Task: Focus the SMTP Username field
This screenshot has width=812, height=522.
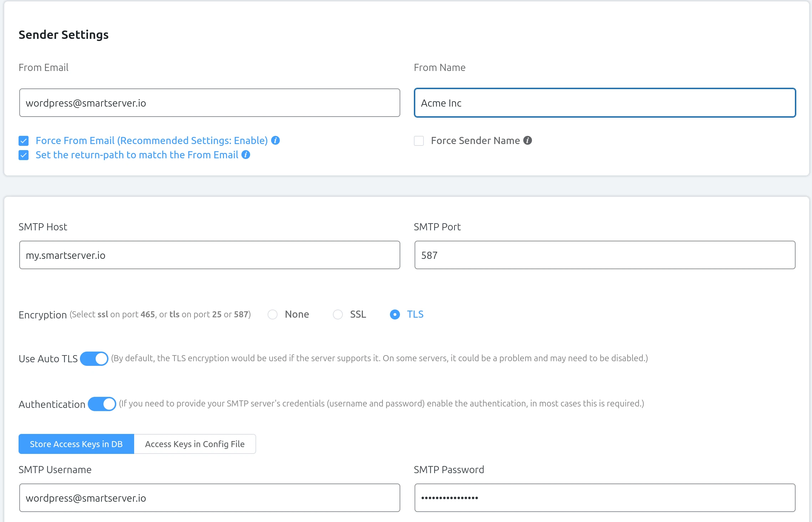Action: pos(209,498)
